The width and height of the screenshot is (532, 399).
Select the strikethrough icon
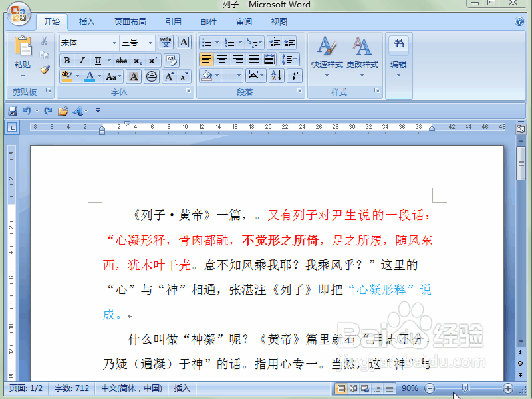click(x=122, y=61)
